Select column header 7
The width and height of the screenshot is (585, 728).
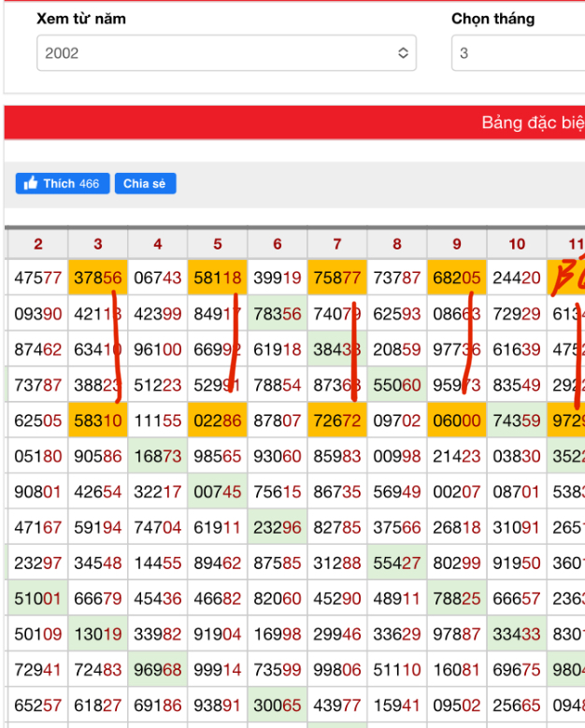337,244
